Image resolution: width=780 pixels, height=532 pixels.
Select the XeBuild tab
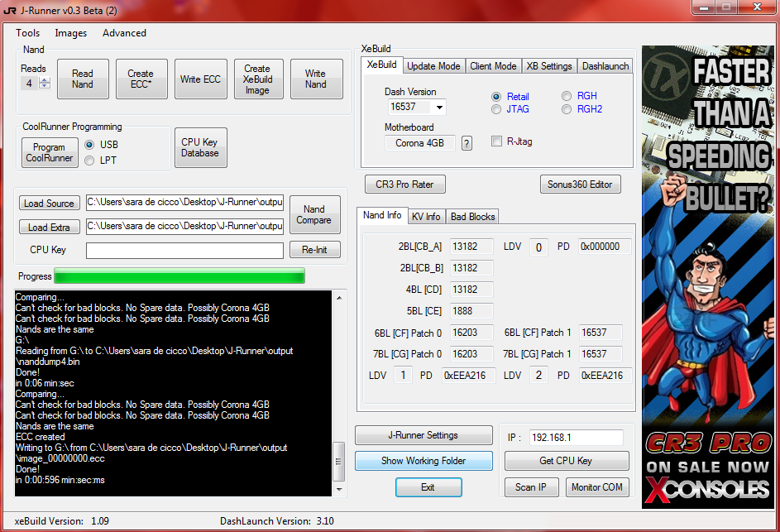point(381,65)
